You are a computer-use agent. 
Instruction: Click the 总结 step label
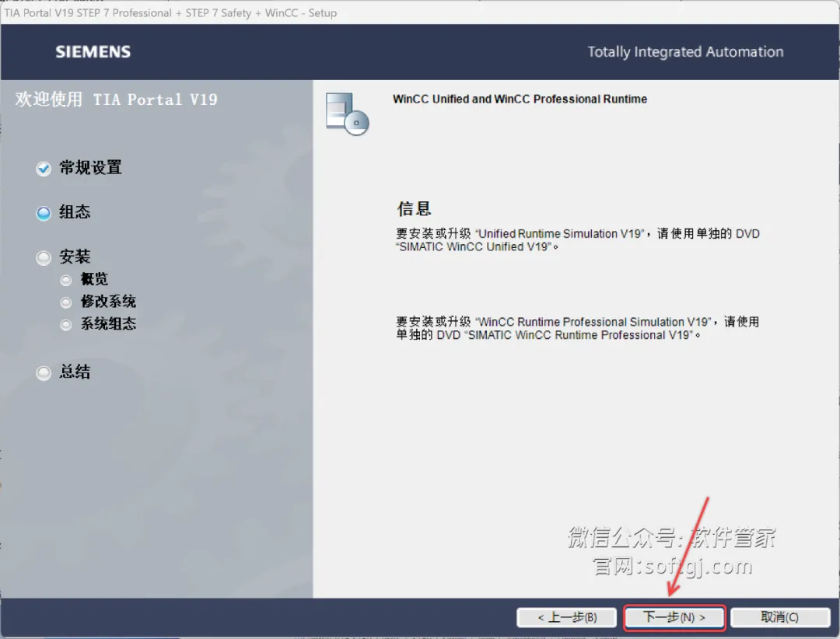75,372
